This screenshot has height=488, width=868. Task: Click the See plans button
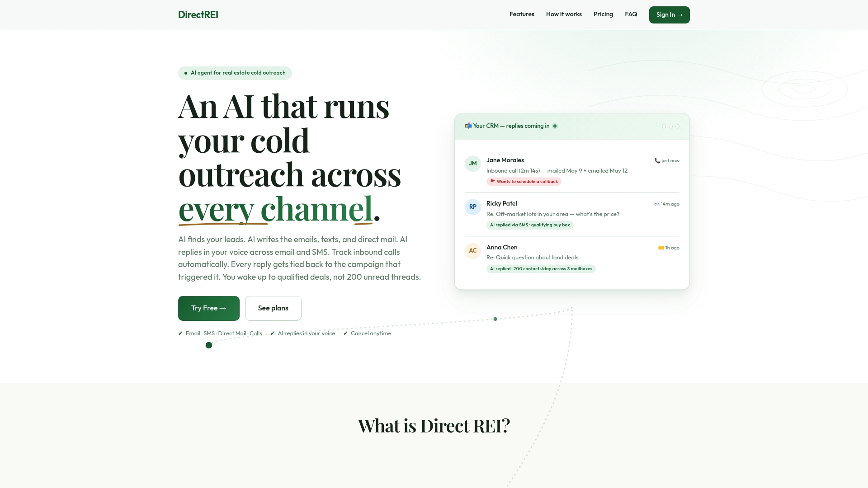[273, 308]
